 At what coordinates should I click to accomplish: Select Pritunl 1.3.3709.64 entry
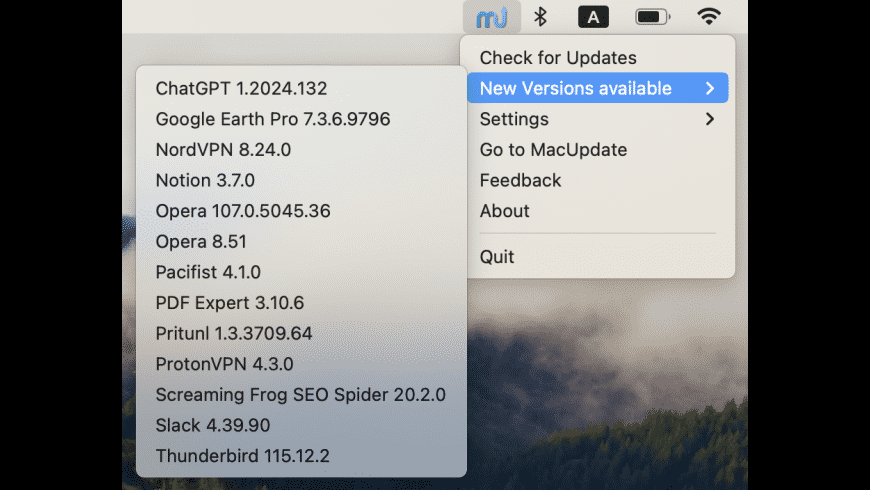[x=301, y=333]
